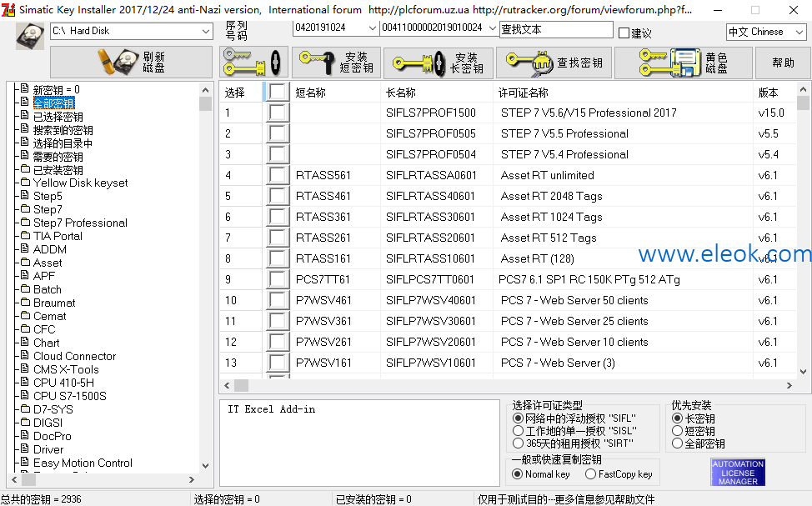
Task: Select CPU S7-1500S tree item
Action: pyautogui.click(x=70, y=396)
